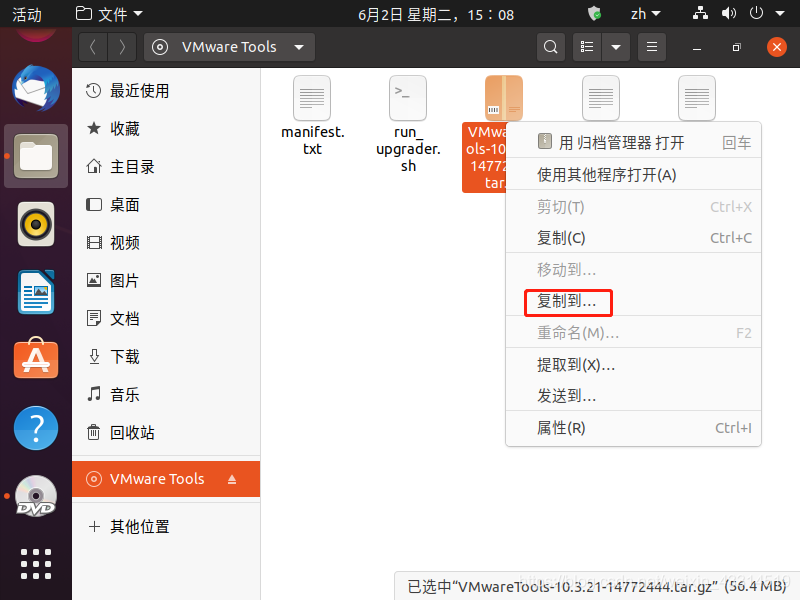Open the Help icon in the dock

36,428
